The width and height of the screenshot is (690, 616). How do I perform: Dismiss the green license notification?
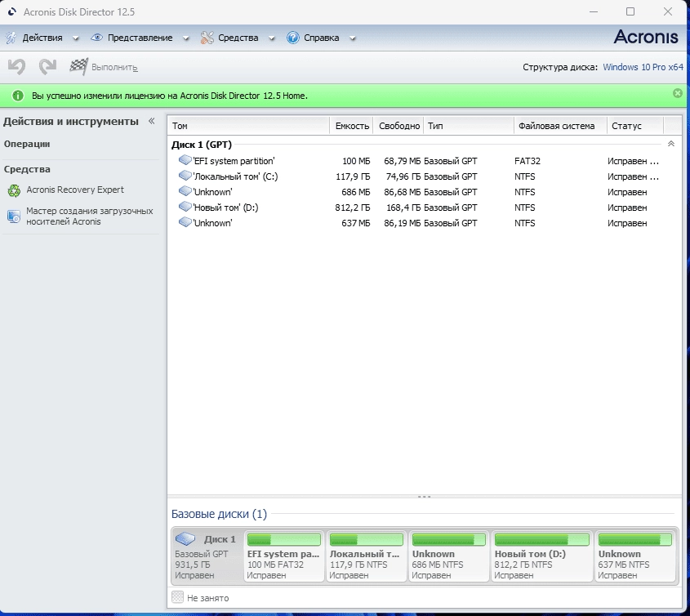coord(678,93)
